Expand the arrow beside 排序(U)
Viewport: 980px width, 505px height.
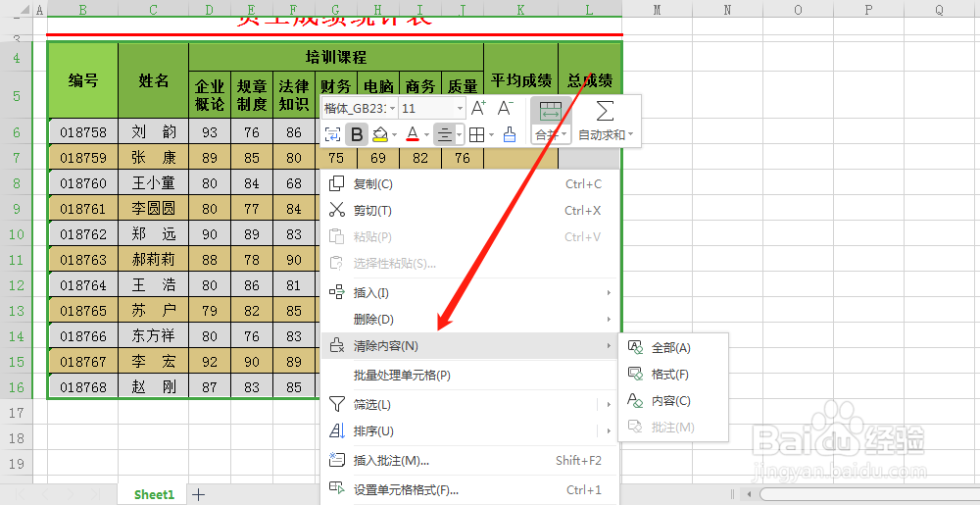609,431
